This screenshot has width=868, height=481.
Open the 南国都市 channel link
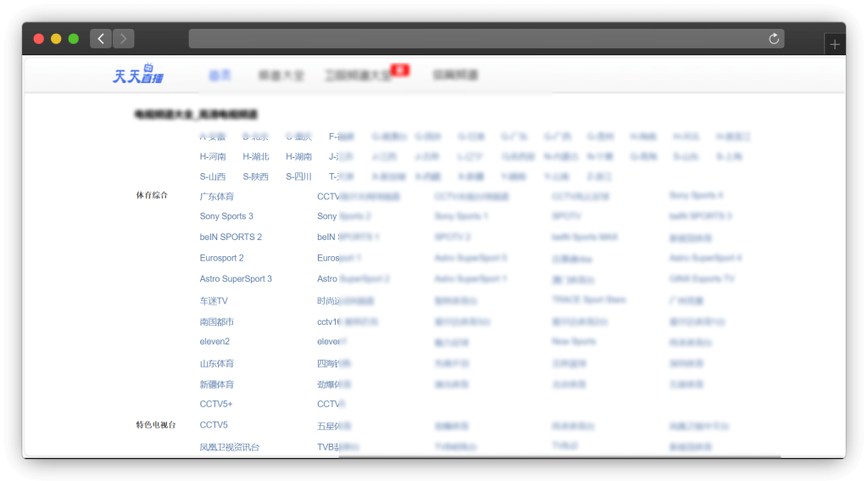[x=217, y=322]
